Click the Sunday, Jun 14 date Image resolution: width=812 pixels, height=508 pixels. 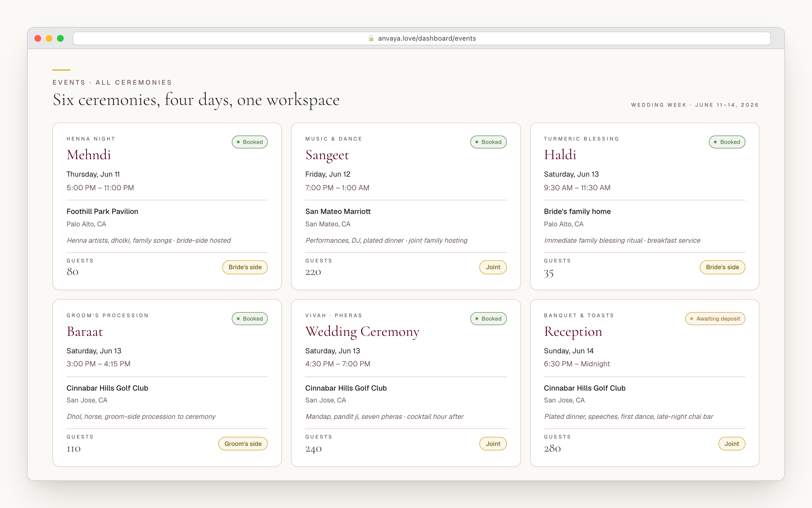[569, 351]
